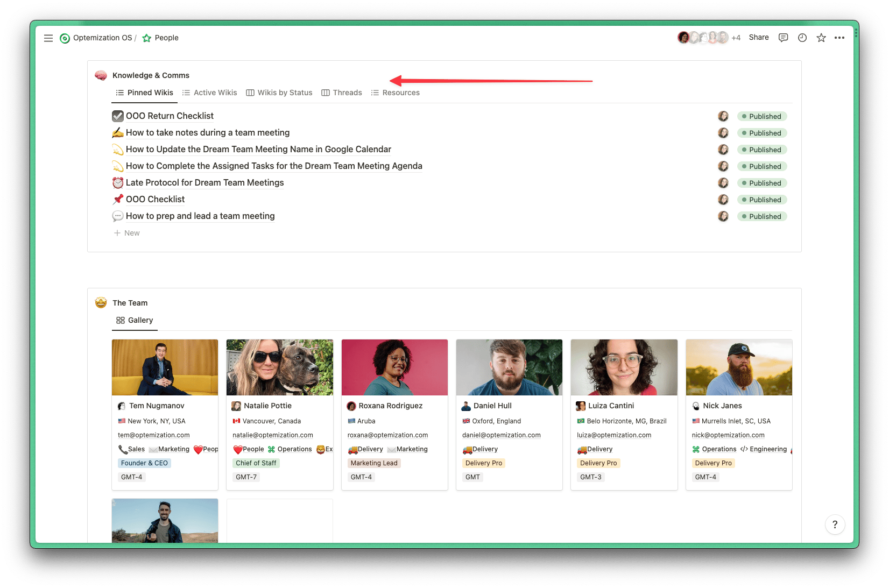
Task: Click author avatar on OOO Checklist row
Action: click(723, 200)
